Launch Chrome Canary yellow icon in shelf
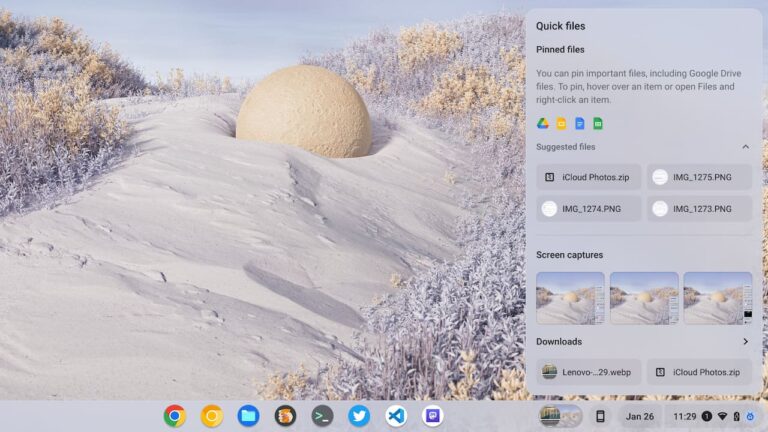The image size is (768, 432). tap(212, 416)
